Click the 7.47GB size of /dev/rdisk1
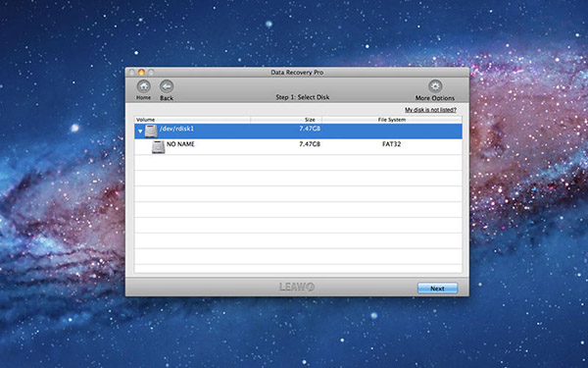This screenshot has height=368, width=588. pos(310,129)
